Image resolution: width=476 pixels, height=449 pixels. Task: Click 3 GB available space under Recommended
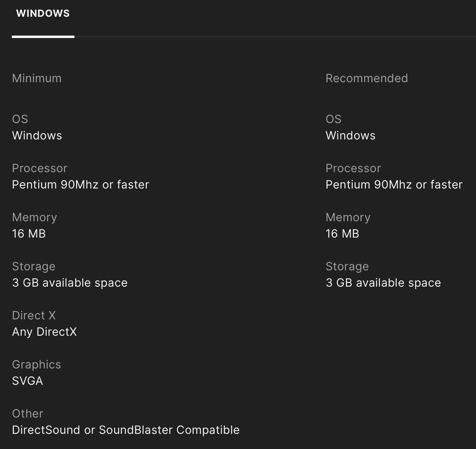coord(383,283)
